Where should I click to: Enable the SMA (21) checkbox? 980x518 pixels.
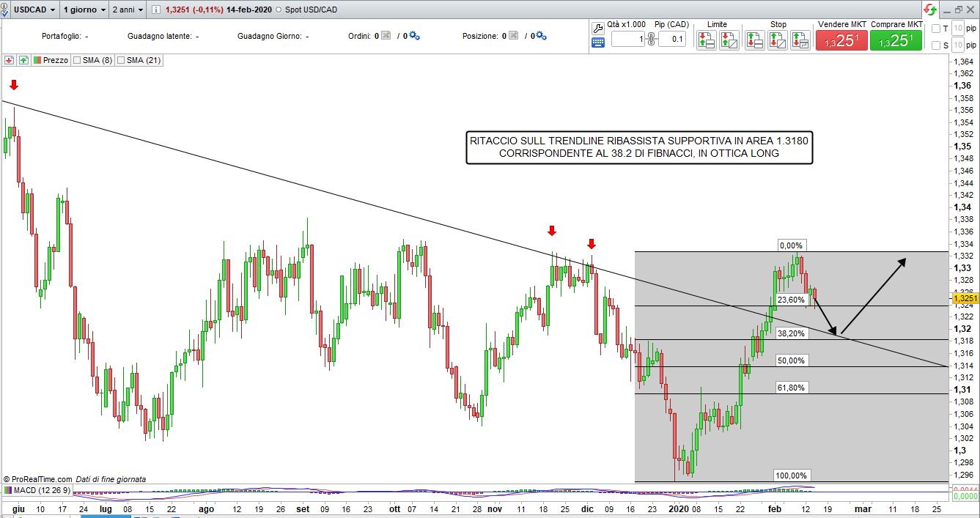(121, 60)
